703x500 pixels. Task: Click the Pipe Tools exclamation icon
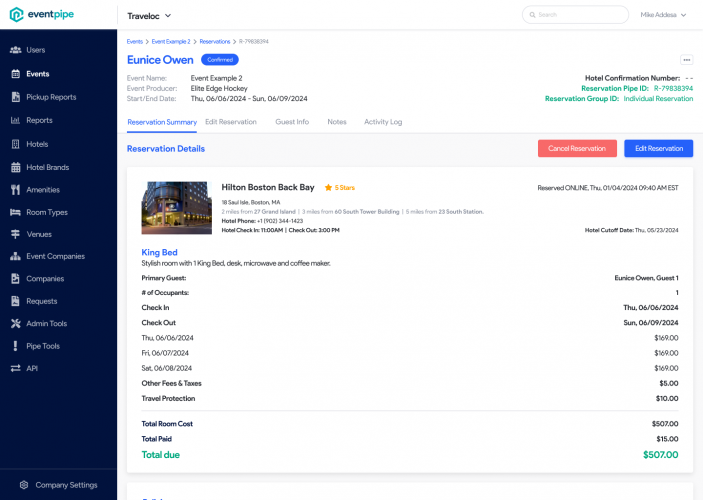(x=16, y=346)
